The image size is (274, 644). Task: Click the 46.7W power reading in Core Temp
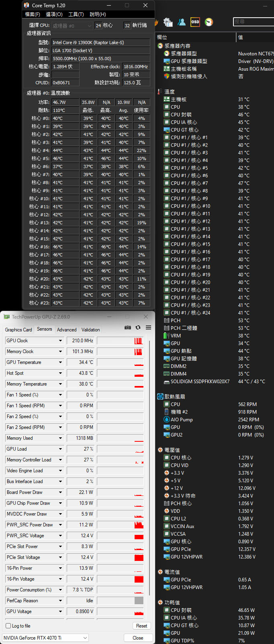tap(65, 102)
